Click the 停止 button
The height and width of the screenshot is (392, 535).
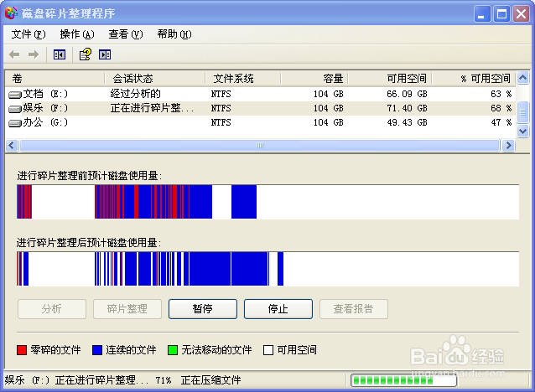click(278, 309)
